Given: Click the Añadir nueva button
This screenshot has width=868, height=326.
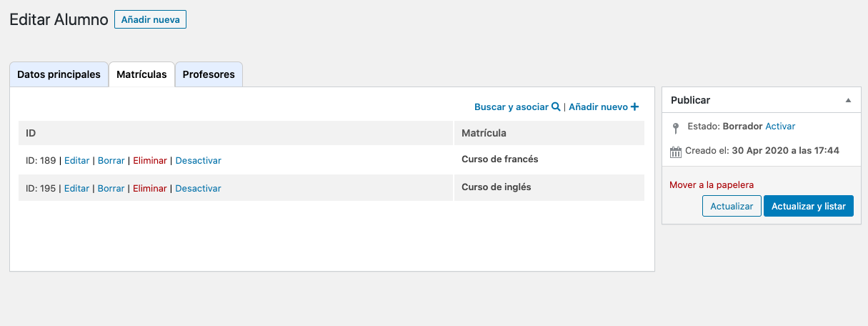Looking at the screenshot, I should click(150, 19).
